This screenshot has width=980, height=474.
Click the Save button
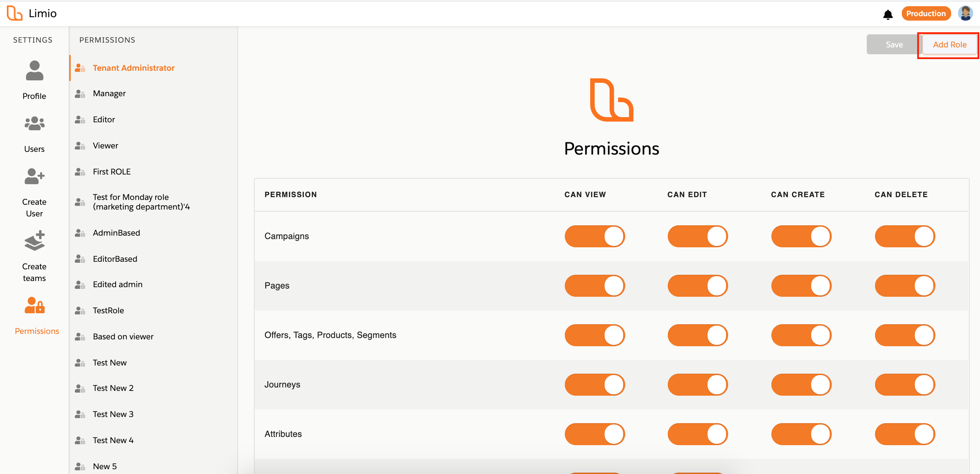pos(894,45)
